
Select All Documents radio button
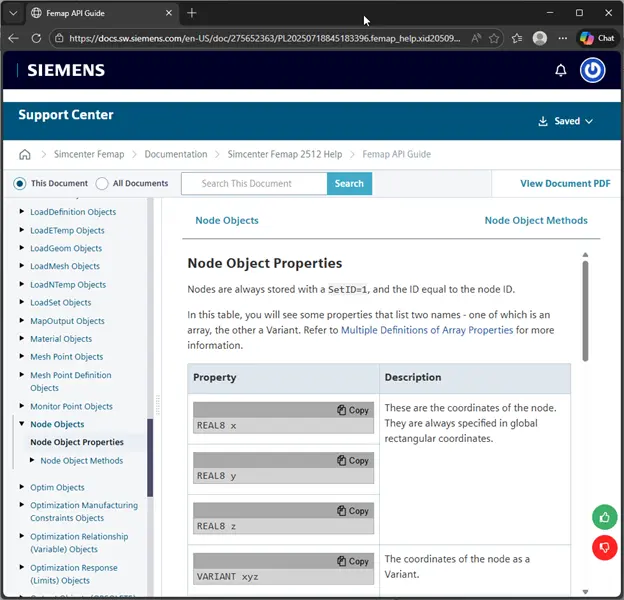(x=102, y=183)
